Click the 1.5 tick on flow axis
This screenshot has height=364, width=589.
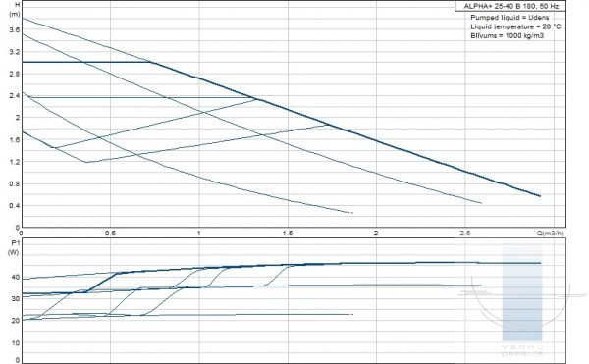pos(288,234)
